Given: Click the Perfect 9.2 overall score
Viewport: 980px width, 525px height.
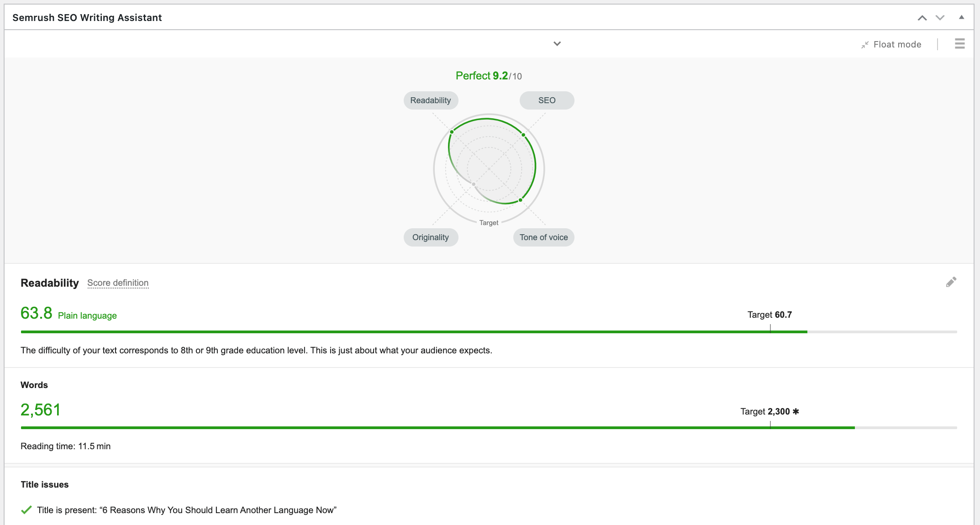Looking at the screenshot, I should tap(488, 76).
